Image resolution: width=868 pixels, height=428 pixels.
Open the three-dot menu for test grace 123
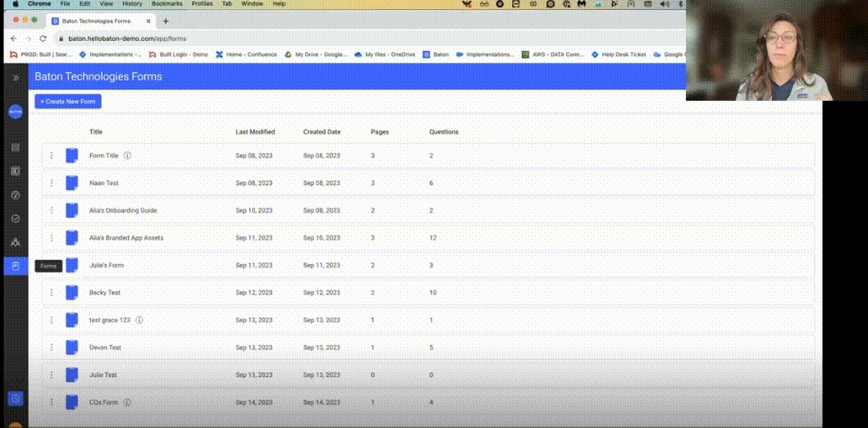click(x=52, y=320)
